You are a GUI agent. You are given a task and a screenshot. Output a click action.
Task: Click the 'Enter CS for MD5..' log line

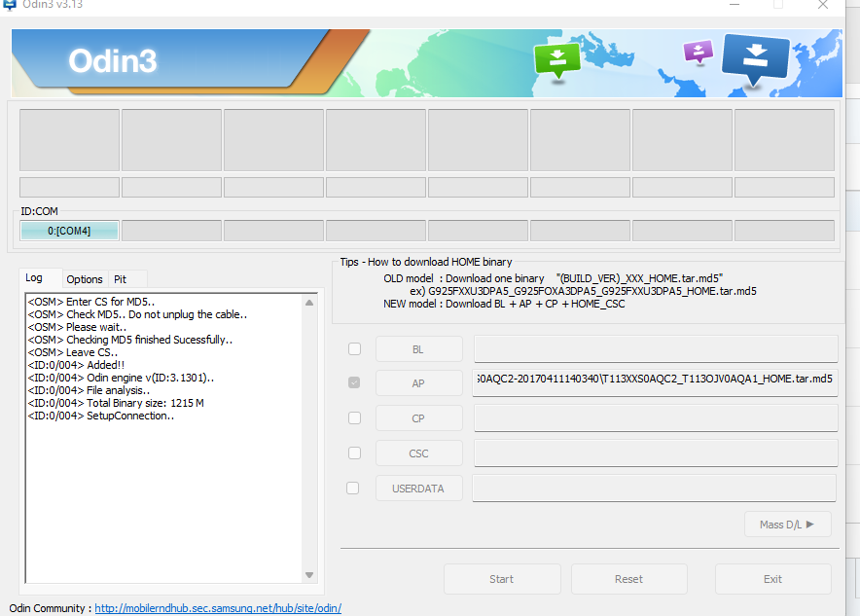(91, 302)
